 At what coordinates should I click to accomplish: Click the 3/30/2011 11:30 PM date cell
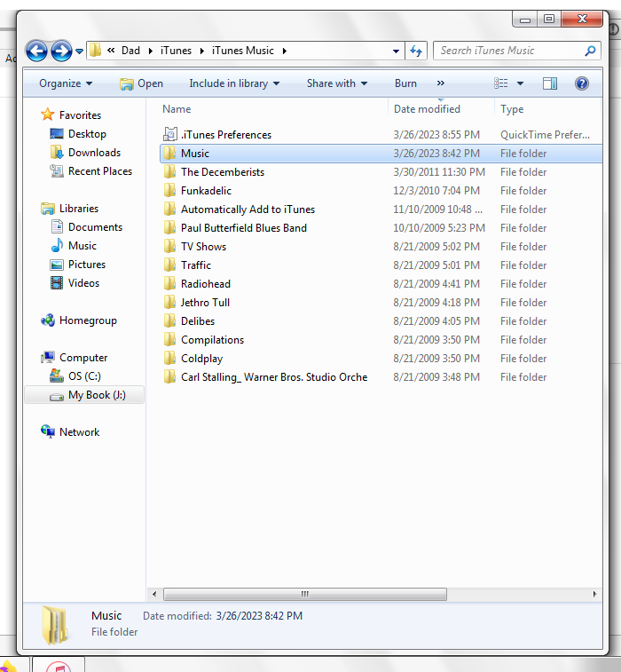(439, 172)
